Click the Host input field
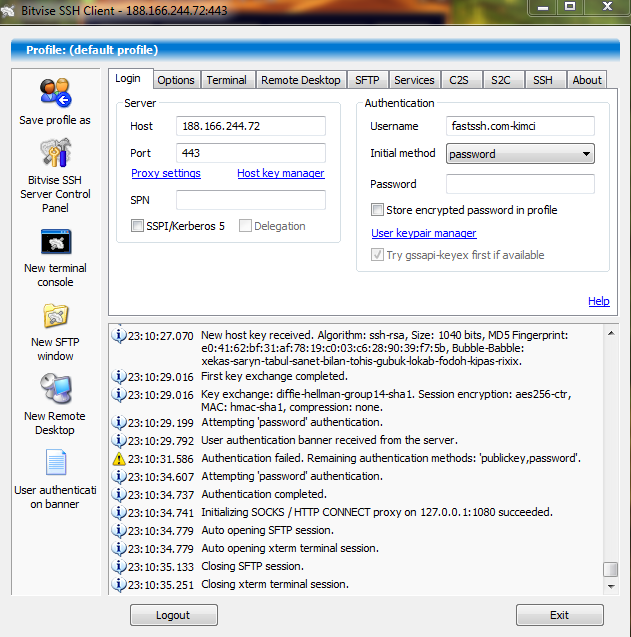Viewport: 631px width, 637px height. 251,126
